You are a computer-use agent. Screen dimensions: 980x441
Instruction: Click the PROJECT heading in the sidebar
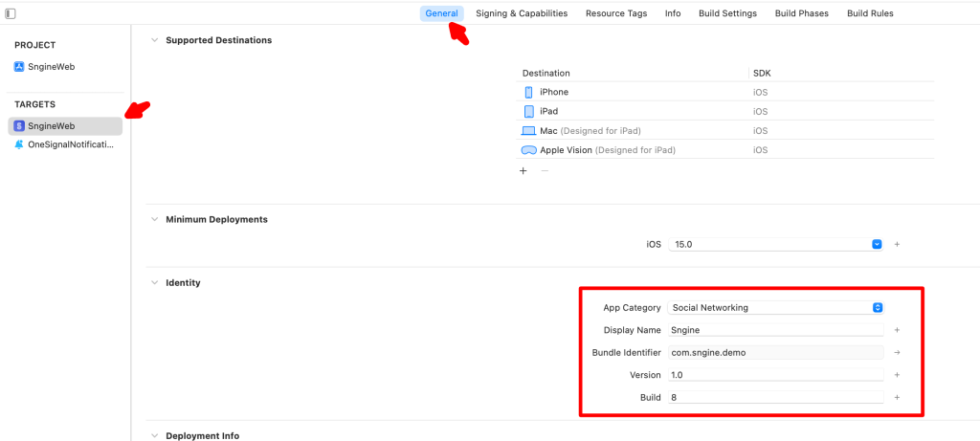coord(35,45)
